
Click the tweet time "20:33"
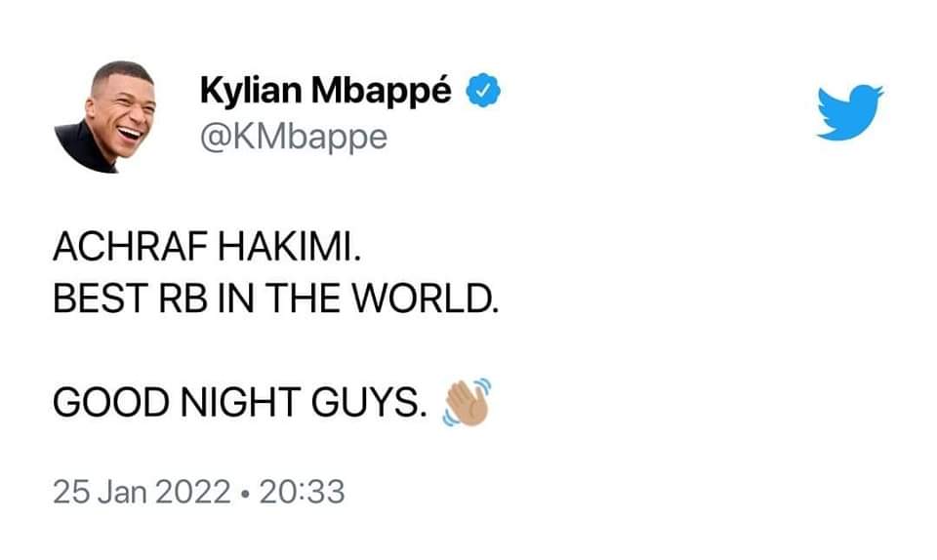pos(304,491)
